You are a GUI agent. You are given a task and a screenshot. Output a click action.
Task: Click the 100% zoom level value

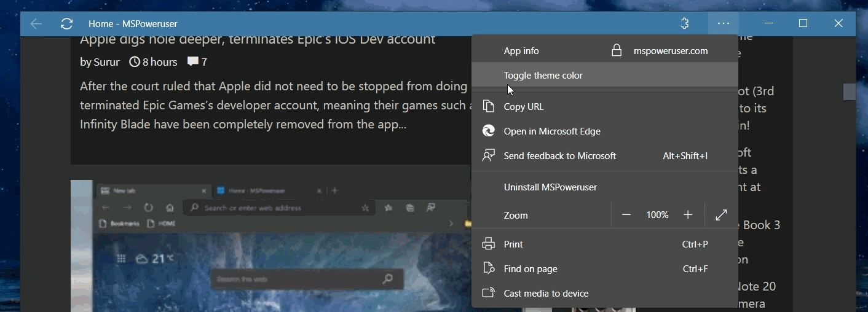(657, 215)
